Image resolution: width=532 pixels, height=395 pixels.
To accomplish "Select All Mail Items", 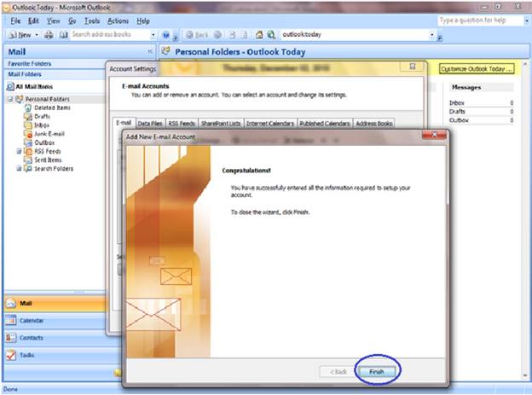I will (x=34, y=87).
